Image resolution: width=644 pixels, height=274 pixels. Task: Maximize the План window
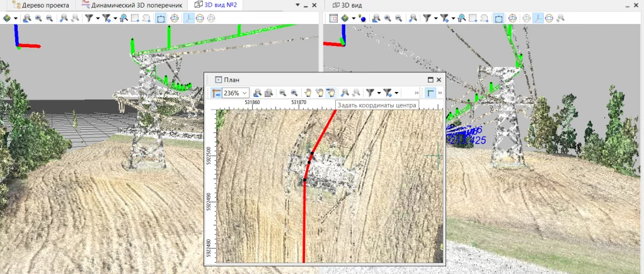(430, 80)
